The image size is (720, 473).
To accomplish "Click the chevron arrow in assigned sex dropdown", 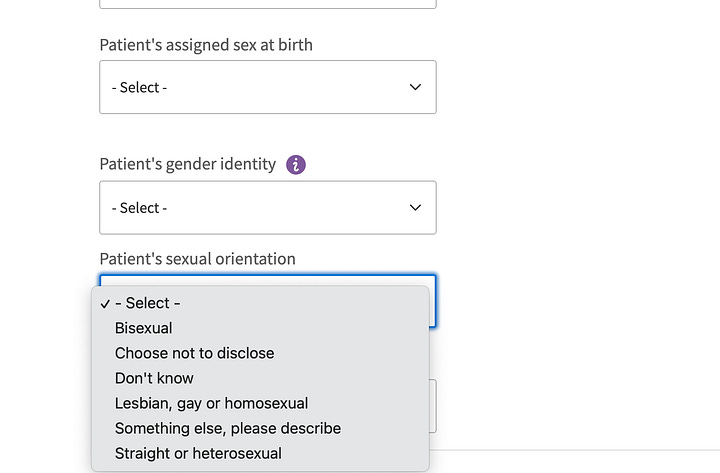I will [x=416, y=87].
